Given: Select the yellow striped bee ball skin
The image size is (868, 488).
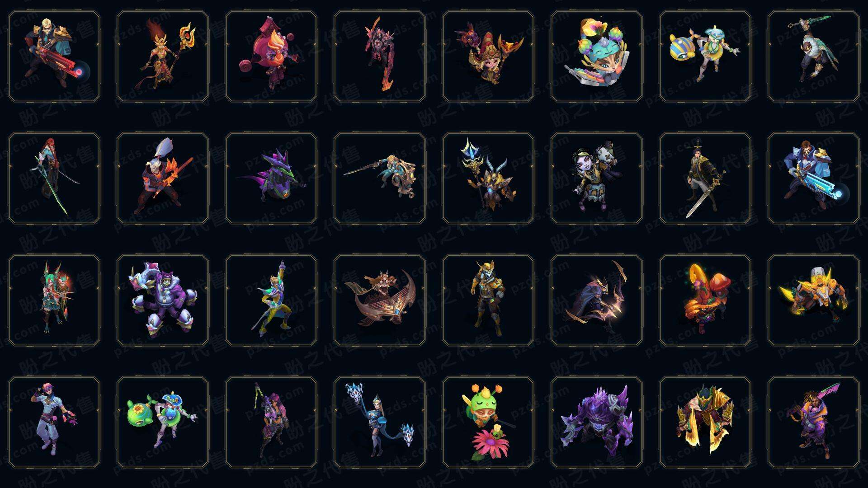Looking at the screenshot, I should click(705, 56).
